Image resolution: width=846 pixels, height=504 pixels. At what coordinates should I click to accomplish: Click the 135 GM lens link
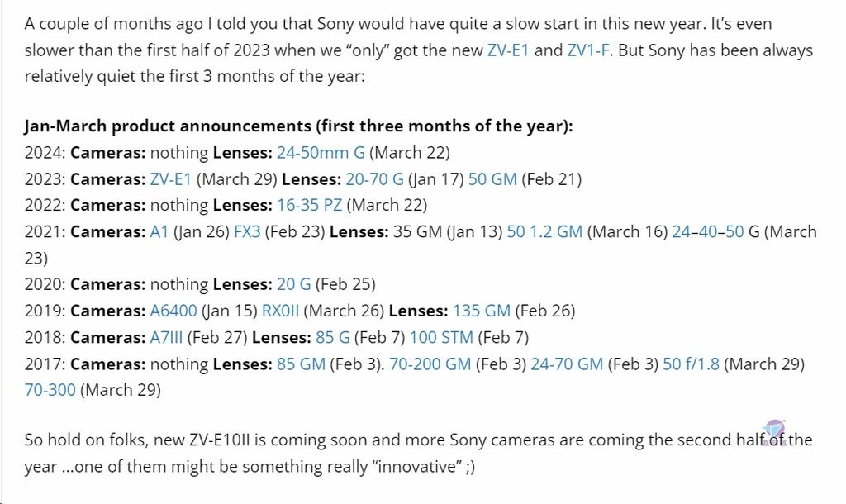482,311
